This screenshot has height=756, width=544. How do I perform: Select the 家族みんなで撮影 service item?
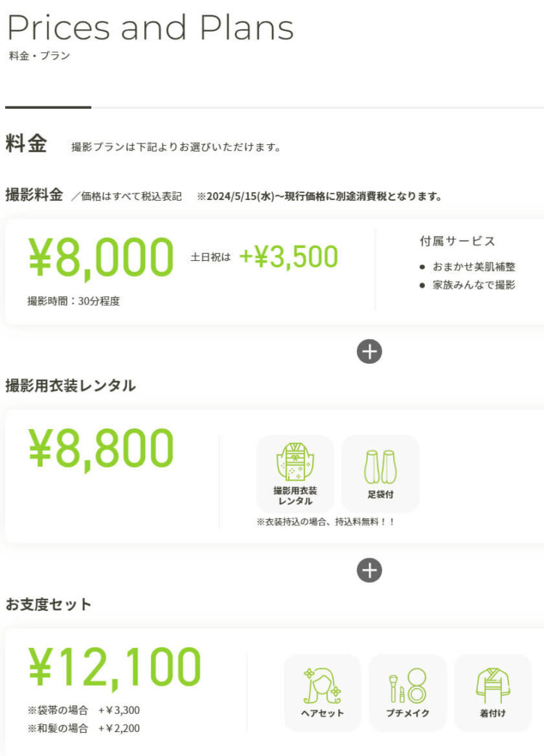pos(467,285)
